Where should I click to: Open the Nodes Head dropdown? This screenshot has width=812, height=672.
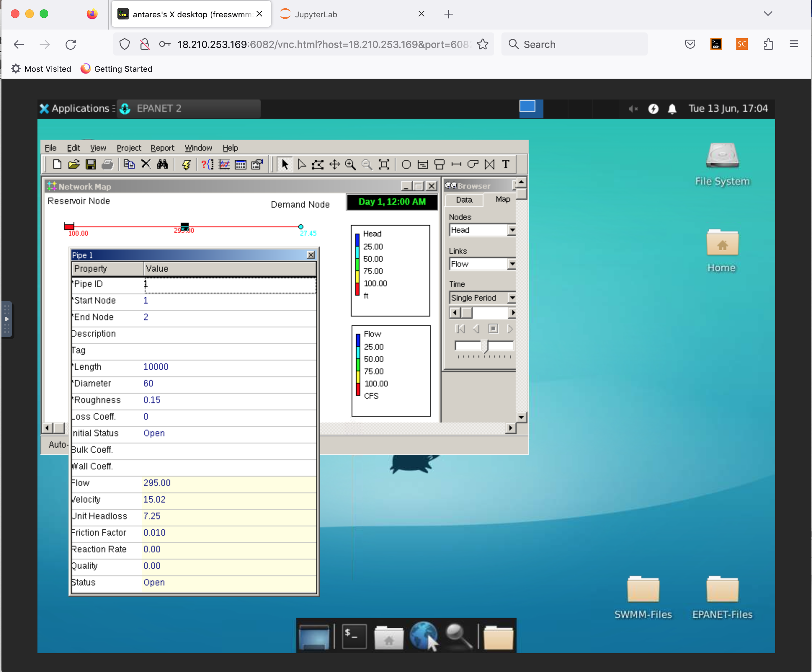pos(512,230)
